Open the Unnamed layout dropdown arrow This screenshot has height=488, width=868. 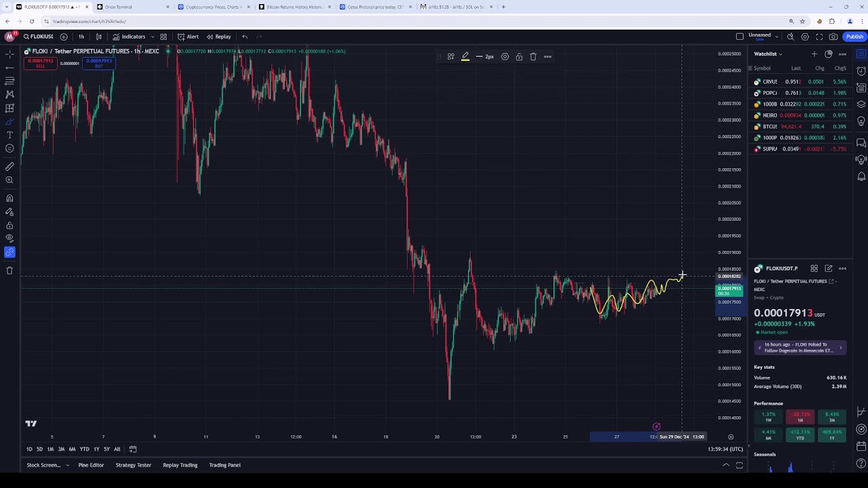[775, 37]
